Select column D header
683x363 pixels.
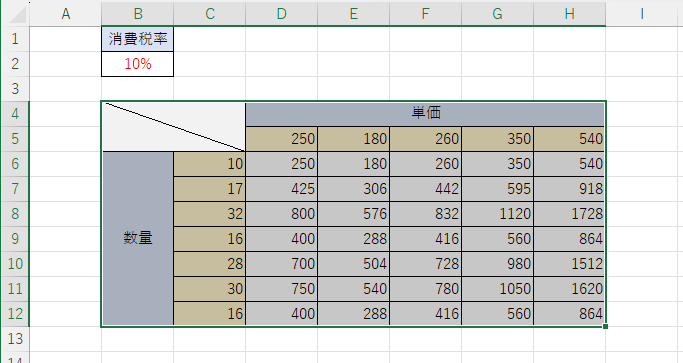[282, 14]
